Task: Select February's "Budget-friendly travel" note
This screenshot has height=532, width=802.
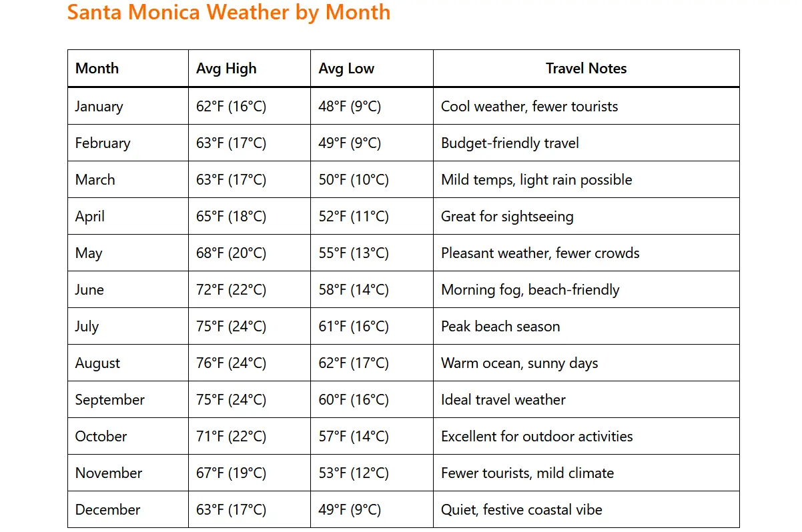Action: click(510, 143)
